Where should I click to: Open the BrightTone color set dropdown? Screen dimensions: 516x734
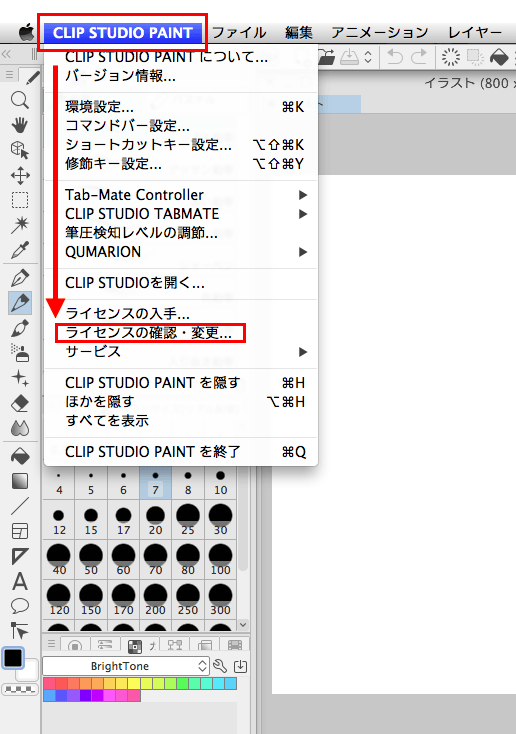pos(125,666)
